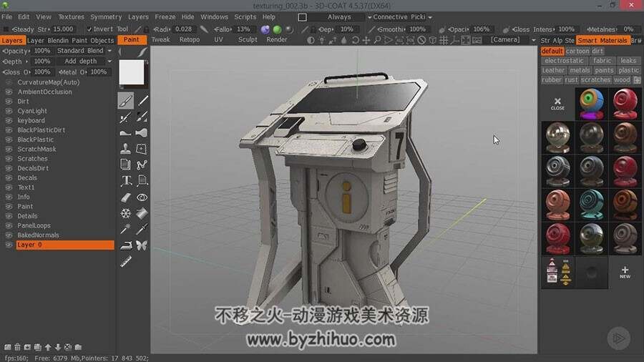Viewport: 644px width, 362px height.
Task: Select the fabric material category
Action: 602,60
